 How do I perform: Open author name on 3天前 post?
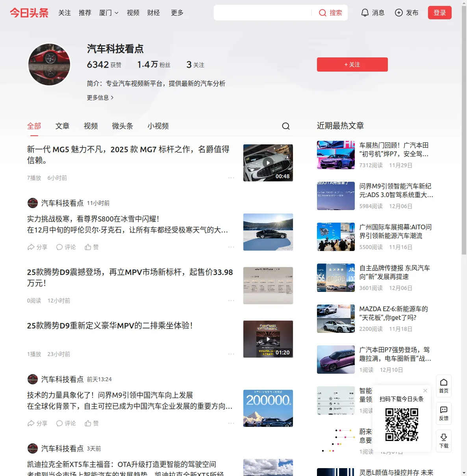click(62, 448)
